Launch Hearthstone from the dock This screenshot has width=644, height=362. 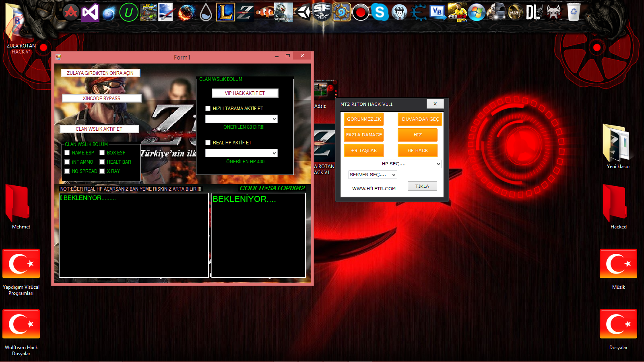click(341, 12)
